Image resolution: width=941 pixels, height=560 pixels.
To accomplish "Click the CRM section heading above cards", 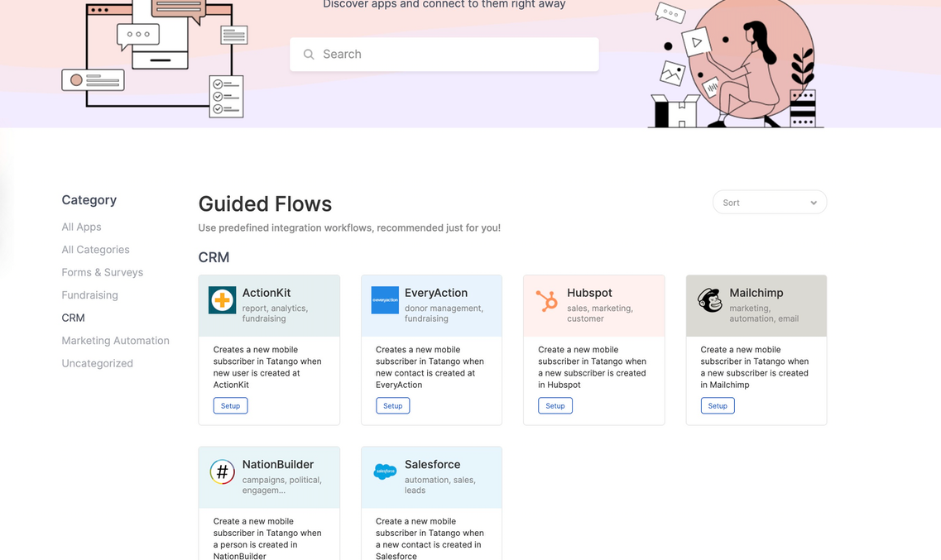I will point(214,257).
